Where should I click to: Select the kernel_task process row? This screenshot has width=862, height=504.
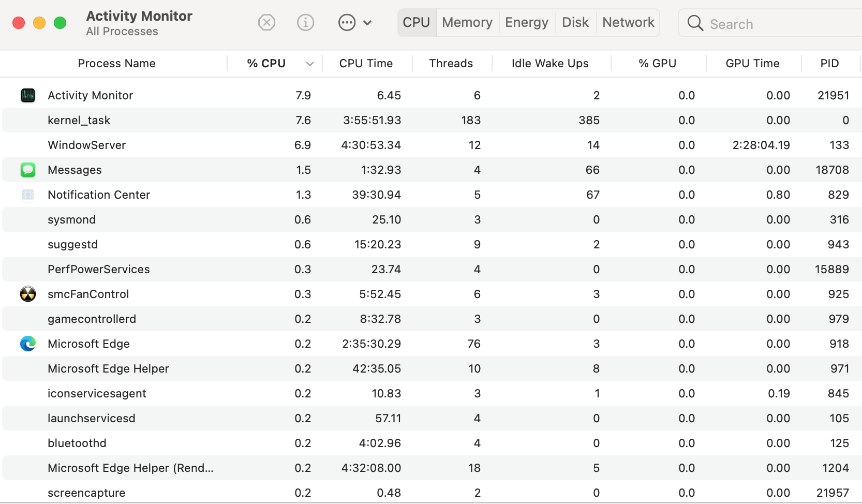pyautogui.click(x=432, y=120)
